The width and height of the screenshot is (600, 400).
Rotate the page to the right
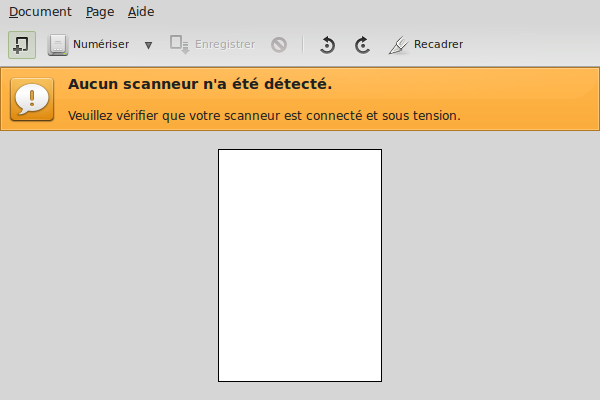point(362,45)
